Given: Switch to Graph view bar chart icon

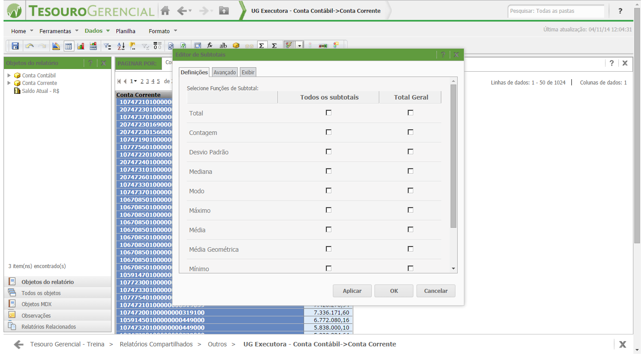Looking at the screenshot, I should (81, 46).
